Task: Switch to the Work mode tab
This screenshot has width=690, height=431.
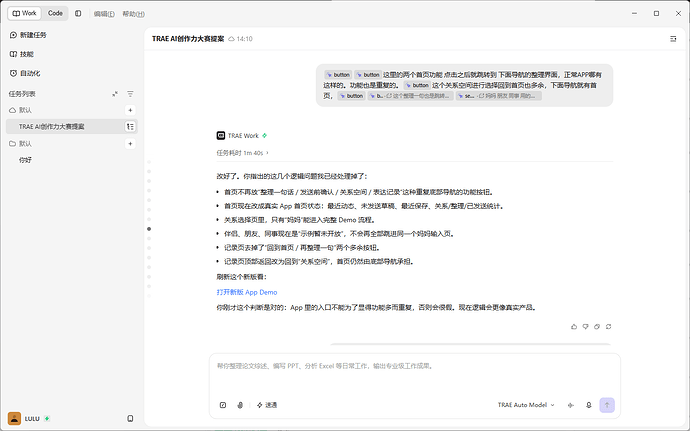Action: point(24,13)
